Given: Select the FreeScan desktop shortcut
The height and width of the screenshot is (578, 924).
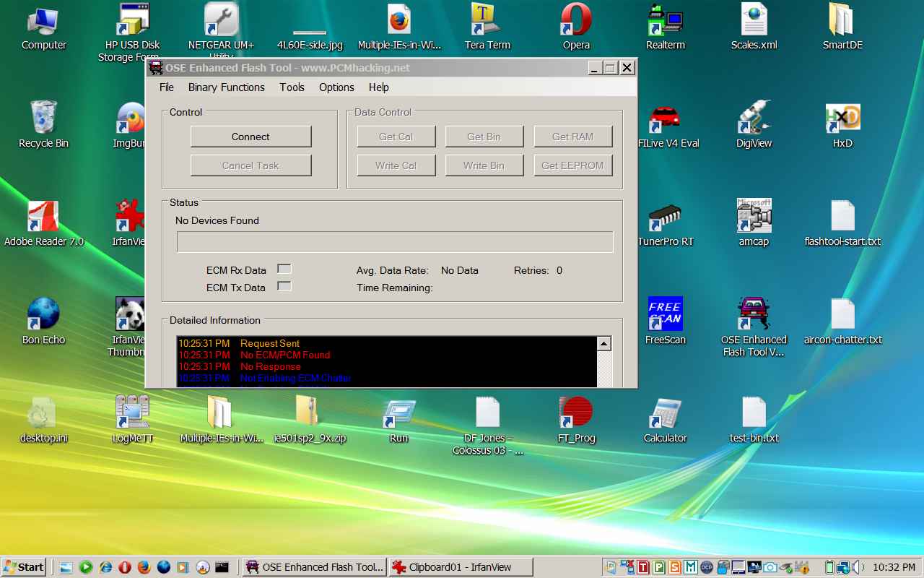Looking at the screenshot, I should [665, 322].
